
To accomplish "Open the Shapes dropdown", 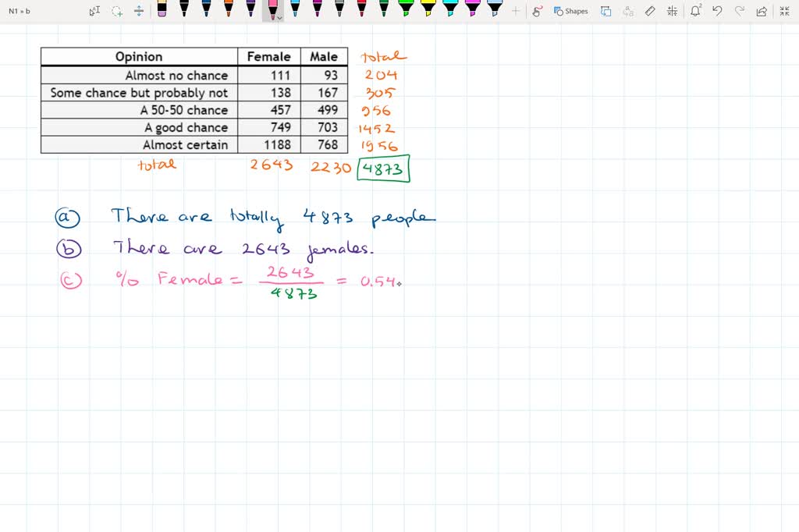I will point(571,11).
